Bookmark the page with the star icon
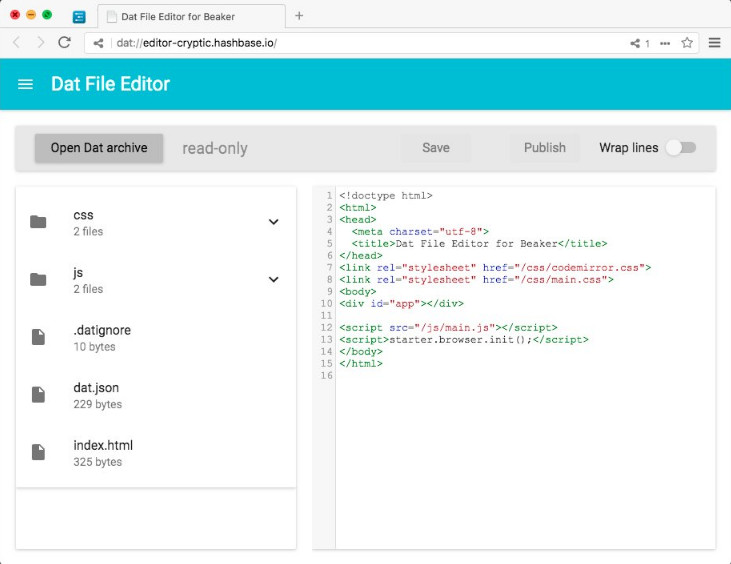 tap(687, 43)
